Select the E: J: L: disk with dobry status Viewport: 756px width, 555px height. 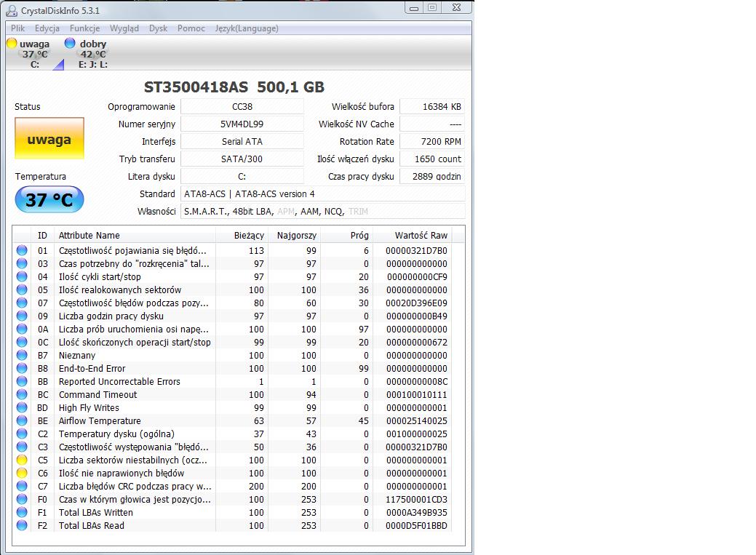click(x=87, y=54)
